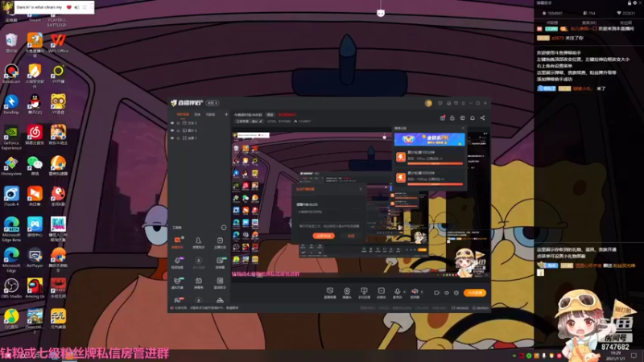Open the Bandicam desktop shortcut
This screenshot has height=362, width=644.
click(x=11, y=73)
